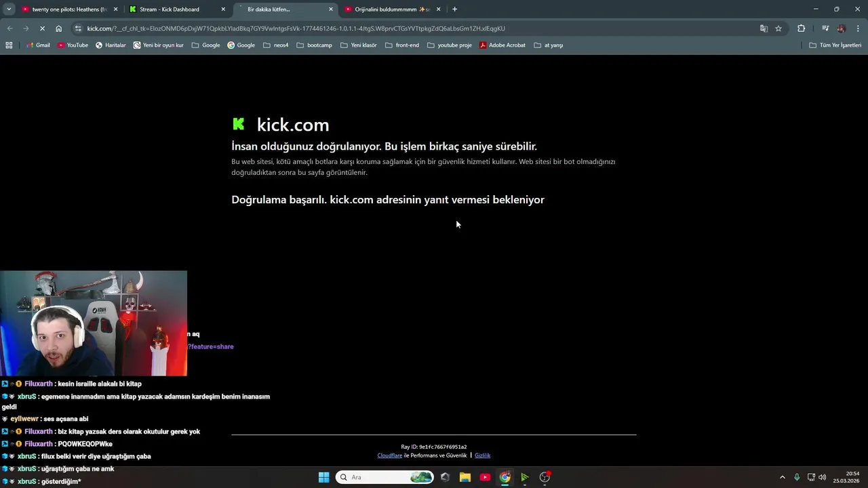Open the YouTube bookmark
The height and width of the screenshot is (488, 868).
(x=73, y=45)
